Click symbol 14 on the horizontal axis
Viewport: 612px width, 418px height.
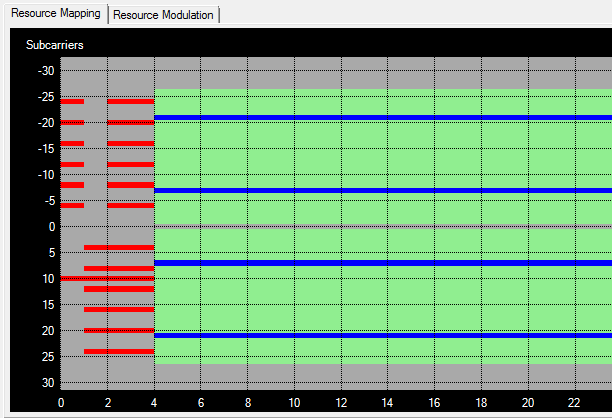[388, 403]
